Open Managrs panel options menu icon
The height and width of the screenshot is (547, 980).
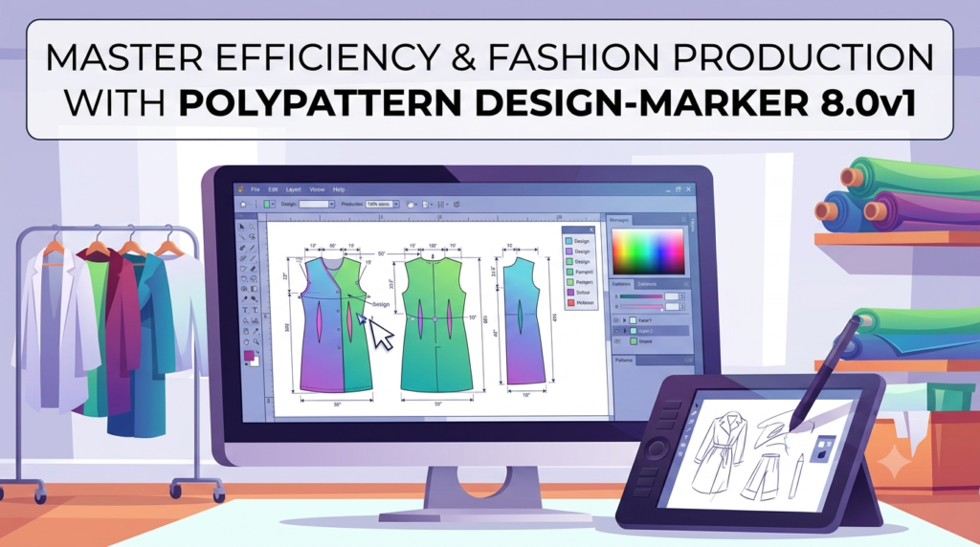click(x=683, y=219)
